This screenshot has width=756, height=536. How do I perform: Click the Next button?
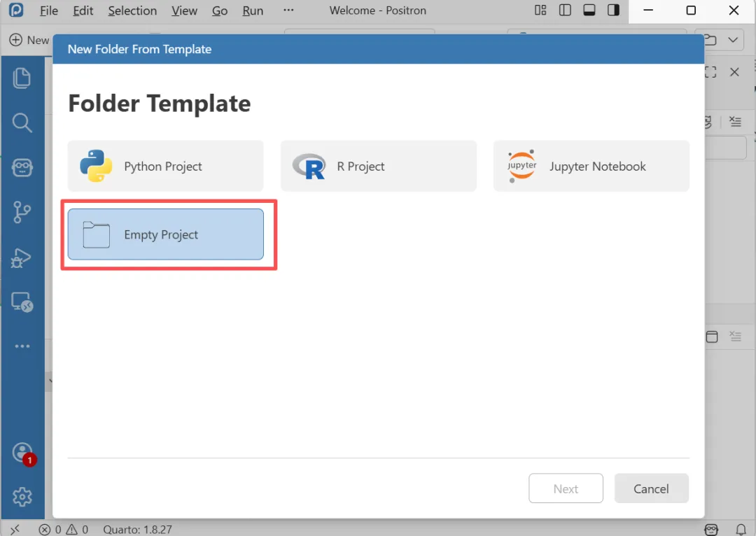[x=566, y=488]
